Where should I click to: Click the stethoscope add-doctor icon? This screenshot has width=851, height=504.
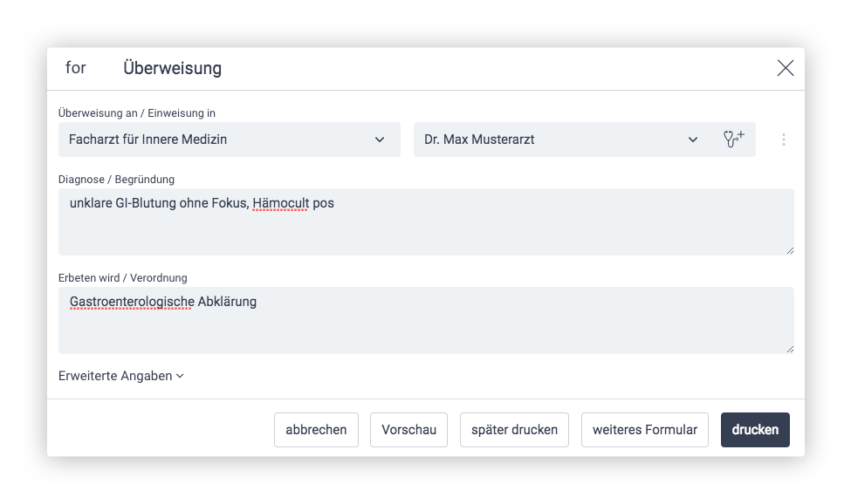733,140
